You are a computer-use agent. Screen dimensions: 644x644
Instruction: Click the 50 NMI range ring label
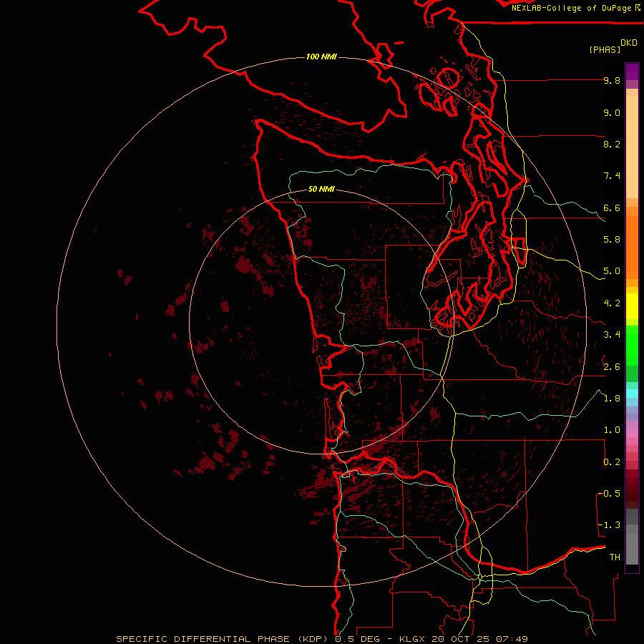[x=321, y=189]
